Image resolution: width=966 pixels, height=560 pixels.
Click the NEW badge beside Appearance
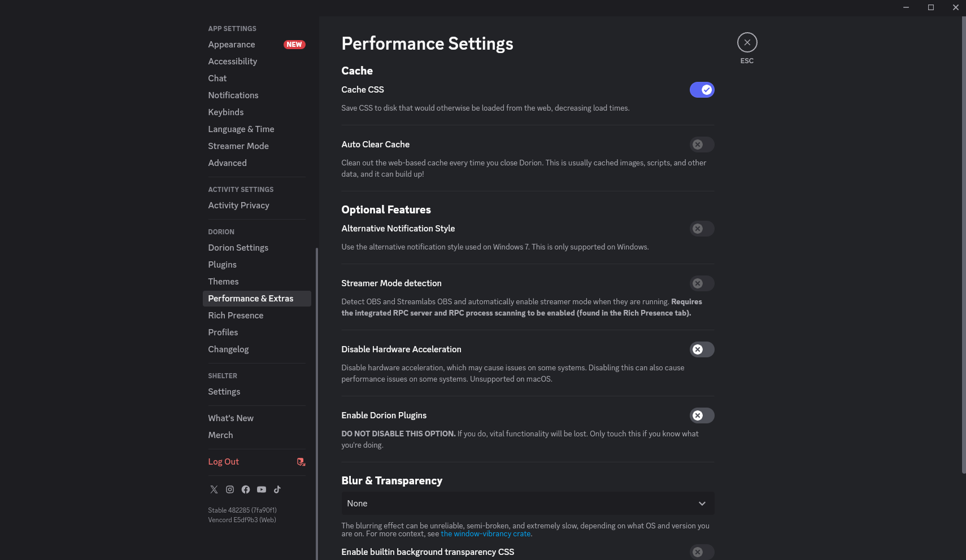tap(294, 45)
